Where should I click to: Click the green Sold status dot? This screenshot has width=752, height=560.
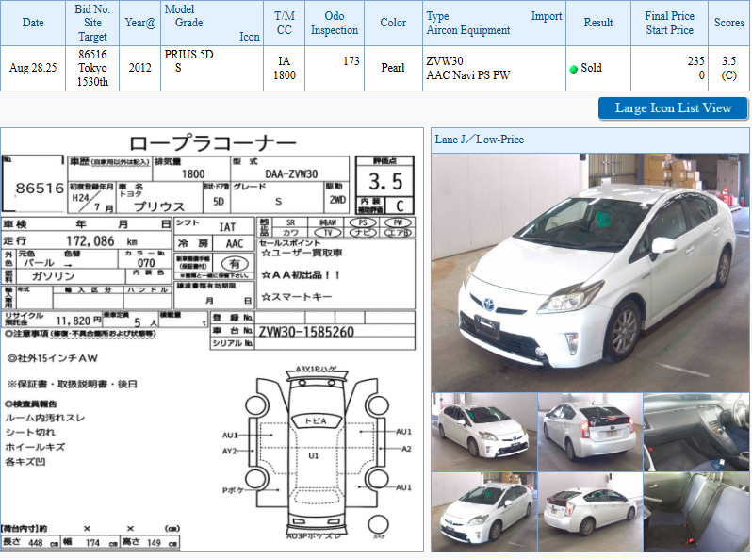click(573, 69)
